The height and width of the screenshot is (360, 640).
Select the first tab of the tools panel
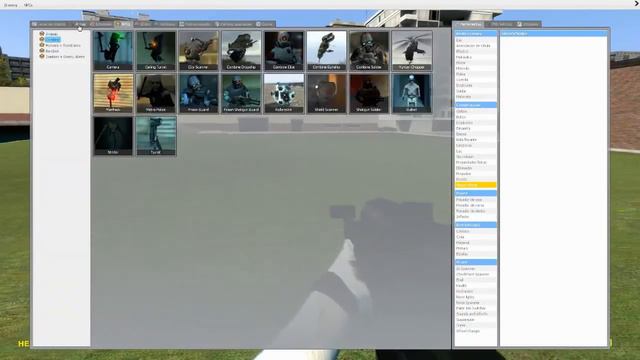[469, 24]
